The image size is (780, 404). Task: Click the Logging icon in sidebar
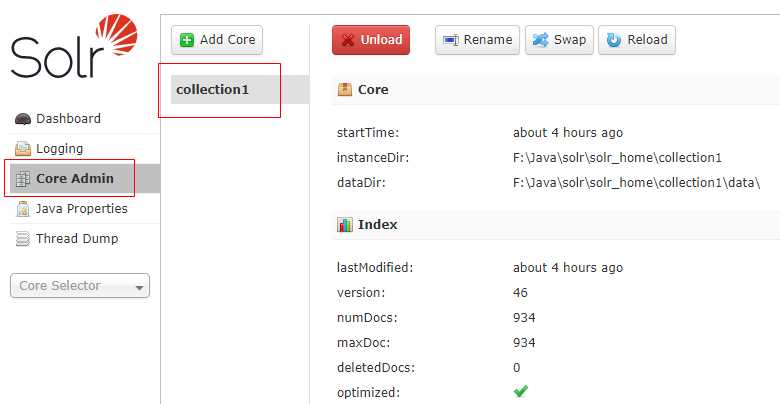coord(23,149)
